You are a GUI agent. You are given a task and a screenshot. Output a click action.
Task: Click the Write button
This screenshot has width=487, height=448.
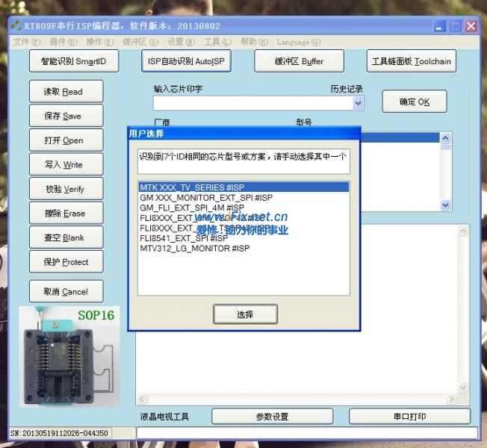tap(66, 165)
